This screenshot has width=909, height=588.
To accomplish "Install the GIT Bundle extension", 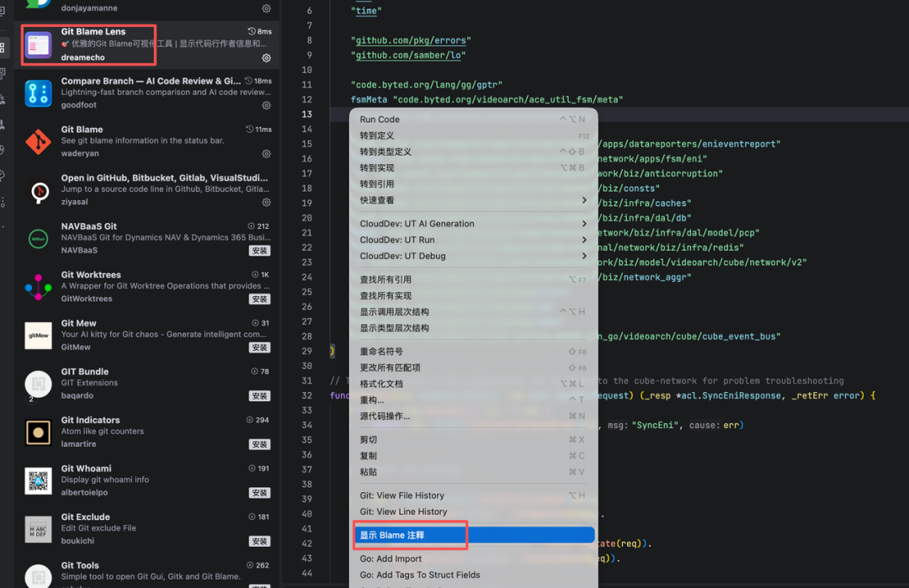I will tap(260, 396).
